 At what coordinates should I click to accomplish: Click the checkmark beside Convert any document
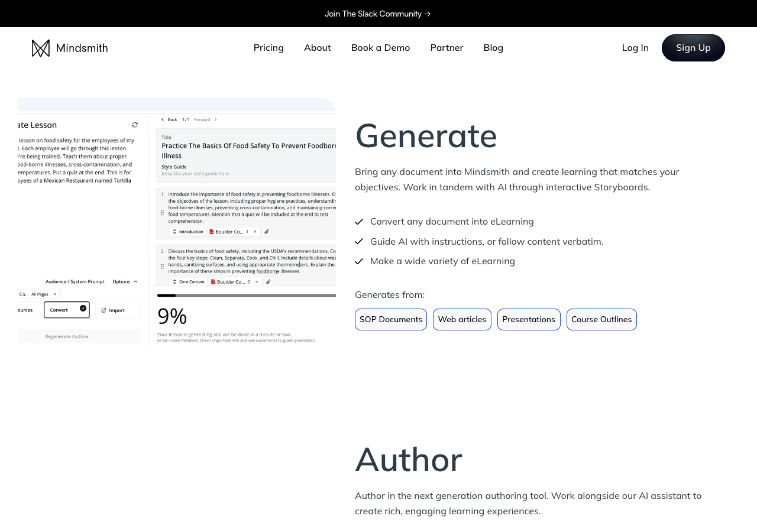point(359,222)
